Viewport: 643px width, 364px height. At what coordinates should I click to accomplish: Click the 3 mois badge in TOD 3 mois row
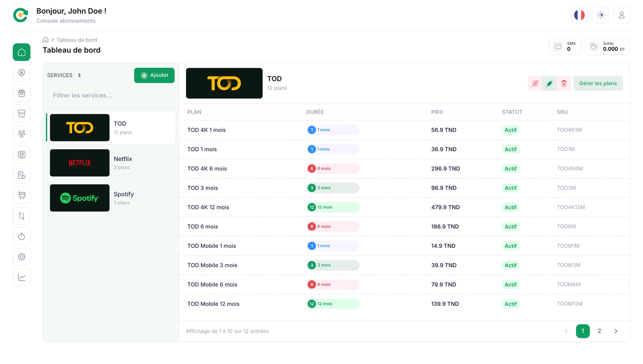[x=333, y=188]
